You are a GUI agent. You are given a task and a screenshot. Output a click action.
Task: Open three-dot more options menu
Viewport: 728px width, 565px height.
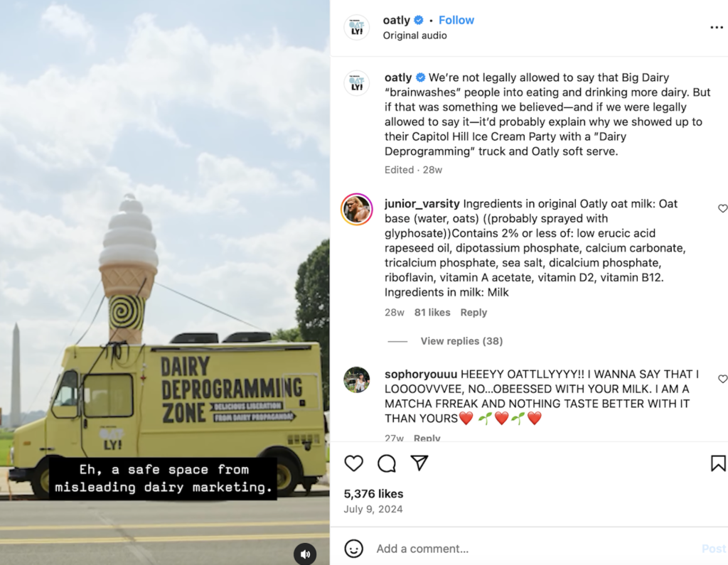[717, 28]
